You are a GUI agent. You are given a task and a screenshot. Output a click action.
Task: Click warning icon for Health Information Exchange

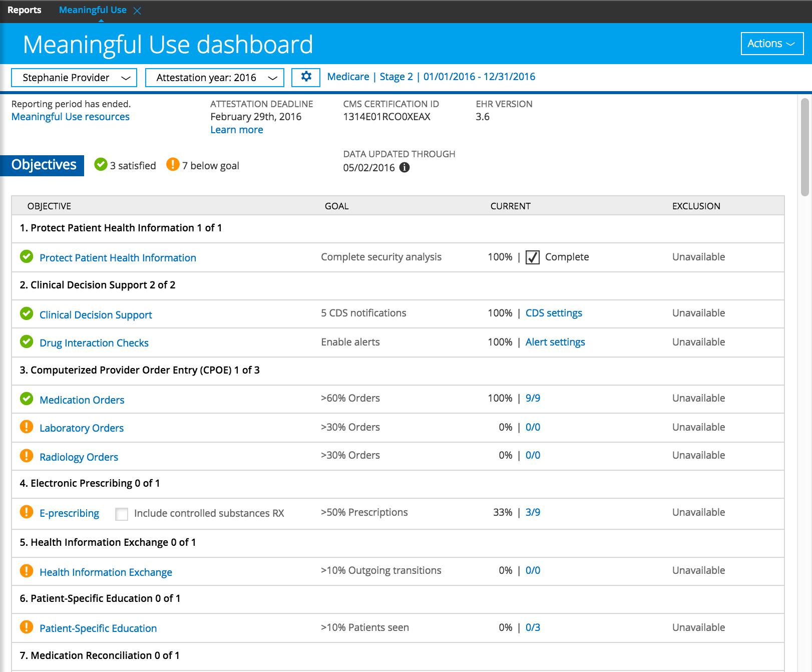(x=27, y=571)
